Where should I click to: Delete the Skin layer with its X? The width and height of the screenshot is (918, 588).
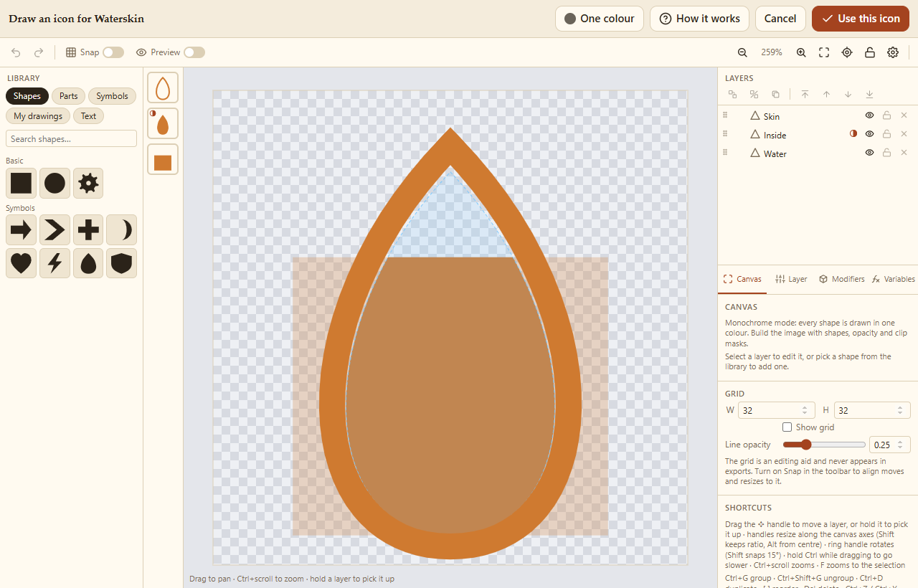click(x=904, y=115)
